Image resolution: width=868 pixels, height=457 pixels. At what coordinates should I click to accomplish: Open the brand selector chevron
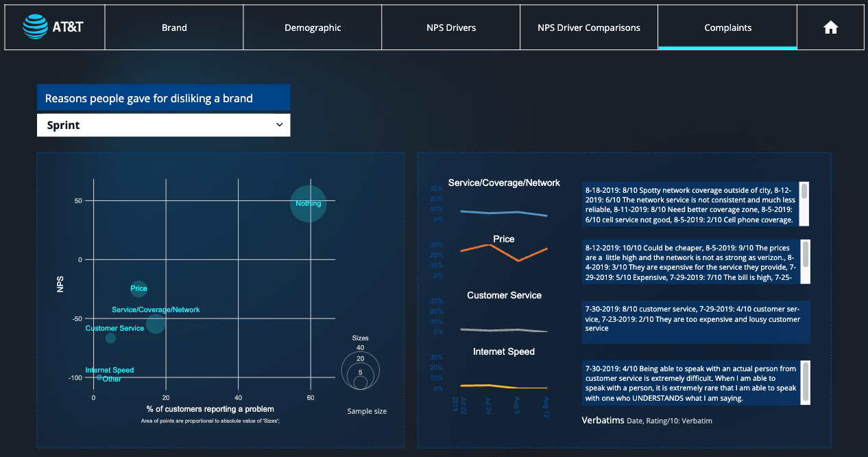pyautogui.click(x=280, y=125)
